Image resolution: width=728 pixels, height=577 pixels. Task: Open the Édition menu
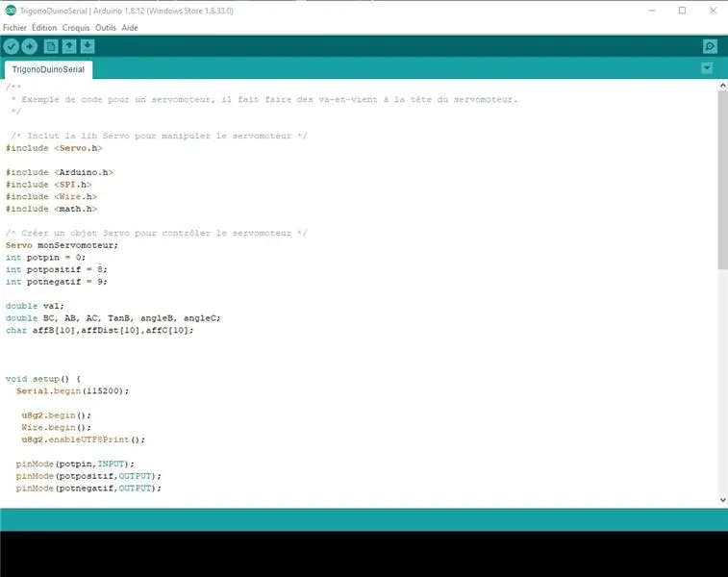pos(44,28)
